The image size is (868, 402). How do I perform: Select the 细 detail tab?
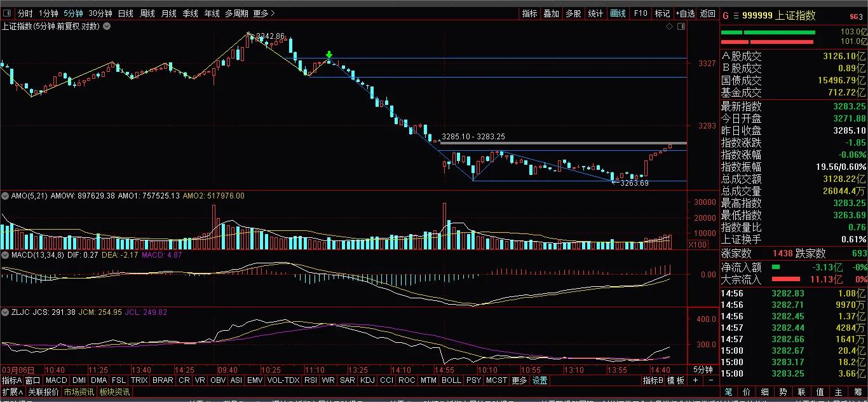[x=765, y=392]
